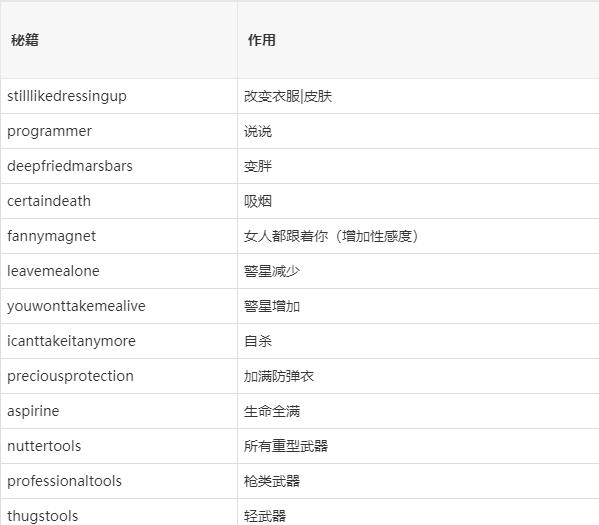Screen dimensions: 599x525
Task: Select the programmer cheat code text
Action: click(x=49, y=131)
